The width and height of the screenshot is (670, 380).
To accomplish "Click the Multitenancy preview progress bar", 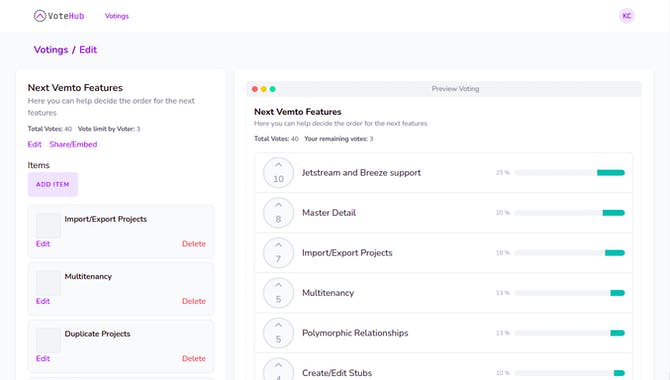I will click(x=570, y=293).
